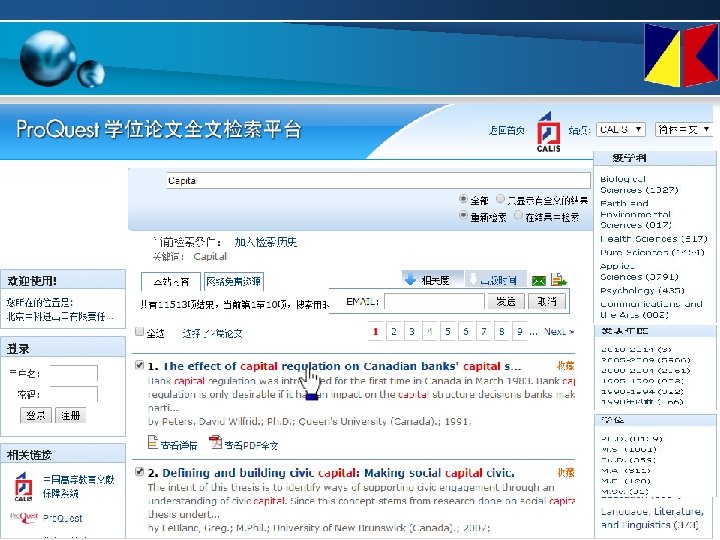720x540 pixels.
Task: Filter by Health Sciences subject
Action: tap(653, 239)
